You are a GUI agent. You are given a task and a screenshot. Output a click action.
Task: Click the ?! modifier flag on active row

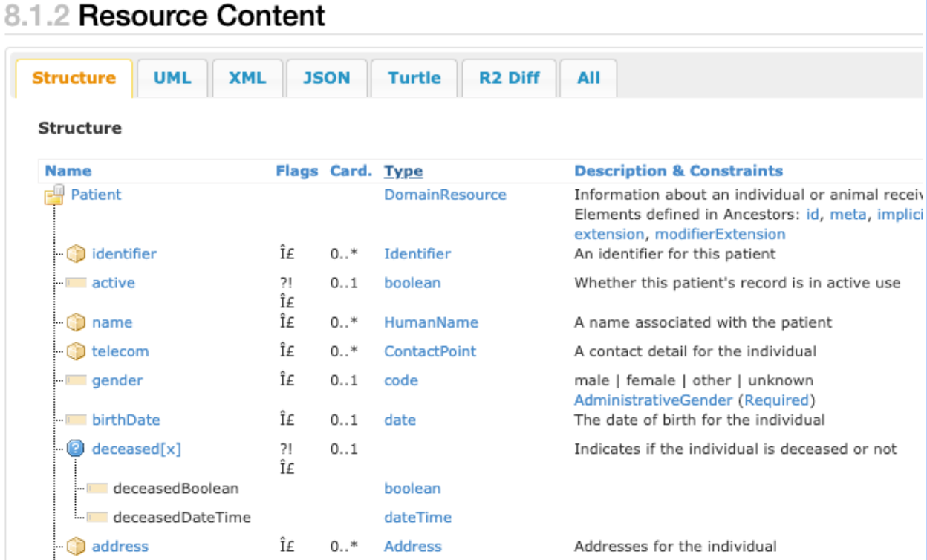(x=286, y=283)
